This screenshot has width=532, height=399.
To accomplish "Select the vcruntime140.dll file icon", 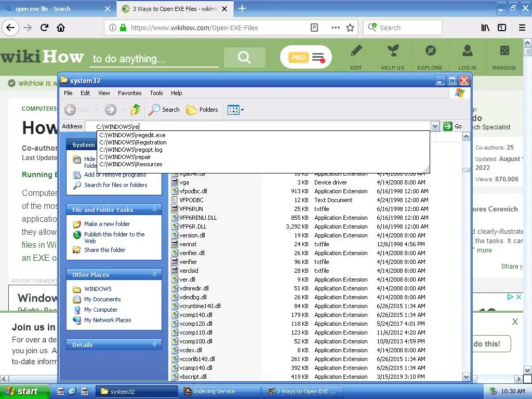I will pyautogui.click(x=175, y=305).
